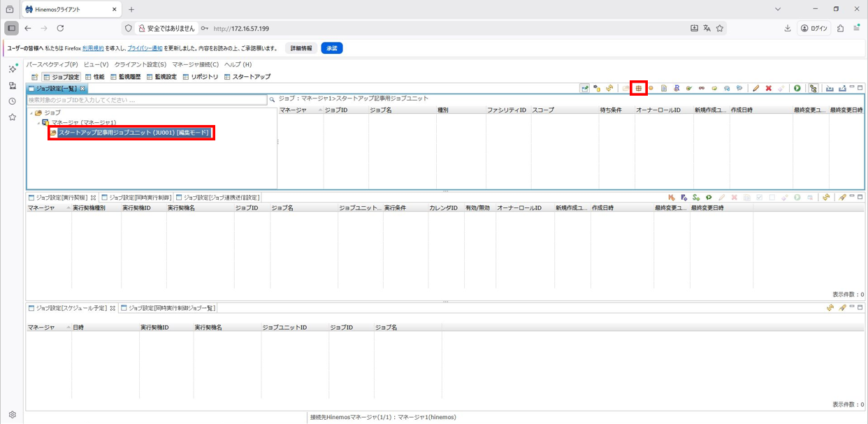Screen dimensions: 868x424
Task: Click the search magnifier next to job ID field
Action: pos(273,100)
